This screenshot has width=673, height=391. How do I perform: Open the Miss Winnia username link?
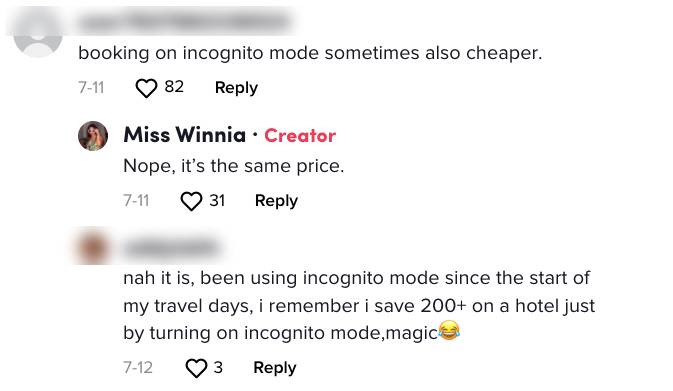(x=185, y=135)
